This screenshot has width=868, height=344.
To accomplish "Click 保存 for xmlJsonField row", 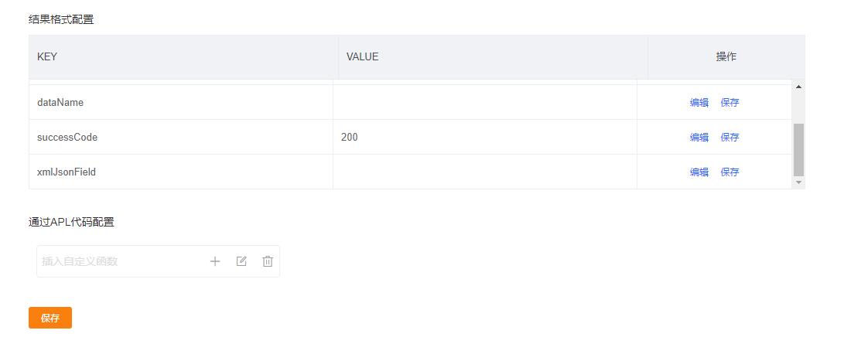I will coord(730,172).
